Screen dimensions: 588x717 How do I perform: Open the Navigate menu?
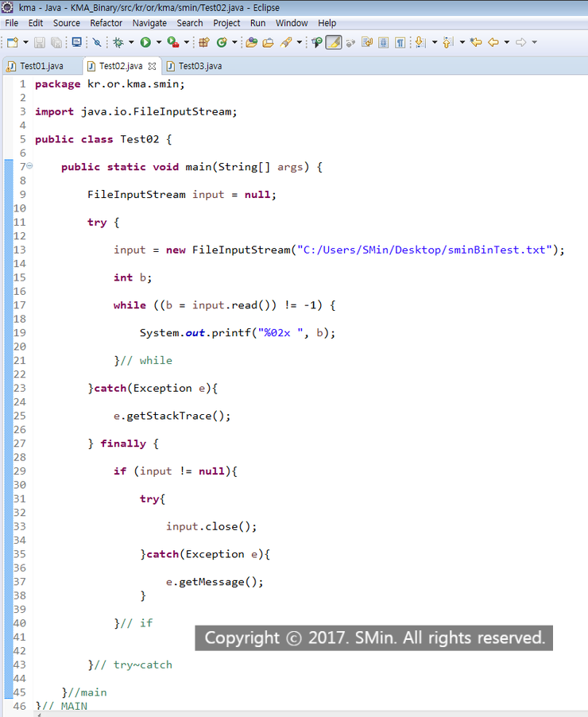(149, 23)
